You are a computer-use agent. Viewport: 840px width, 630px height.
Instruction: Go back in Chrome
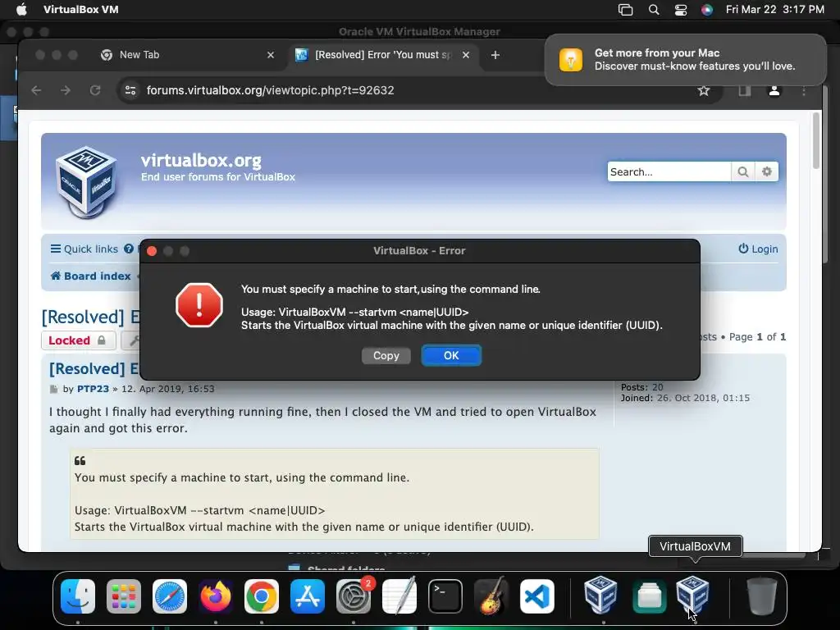tap(36, 90)
